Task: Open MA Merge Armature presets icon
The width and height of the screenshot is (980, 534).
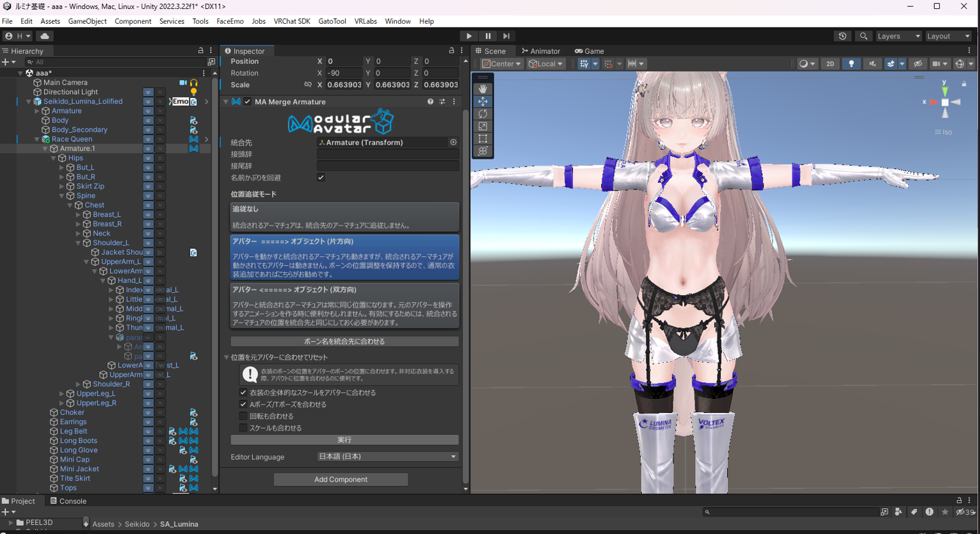Action: [x=442, y=102]
